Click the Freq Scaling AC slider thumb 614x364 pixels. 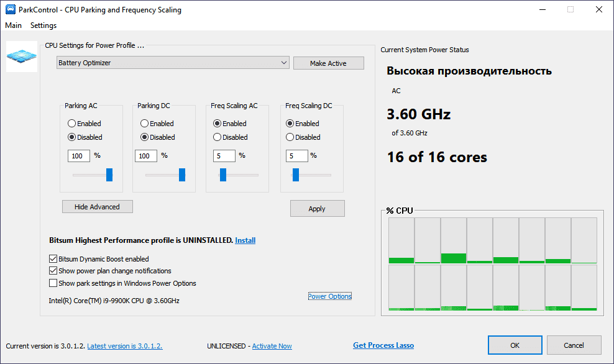[x=223, y=175]
